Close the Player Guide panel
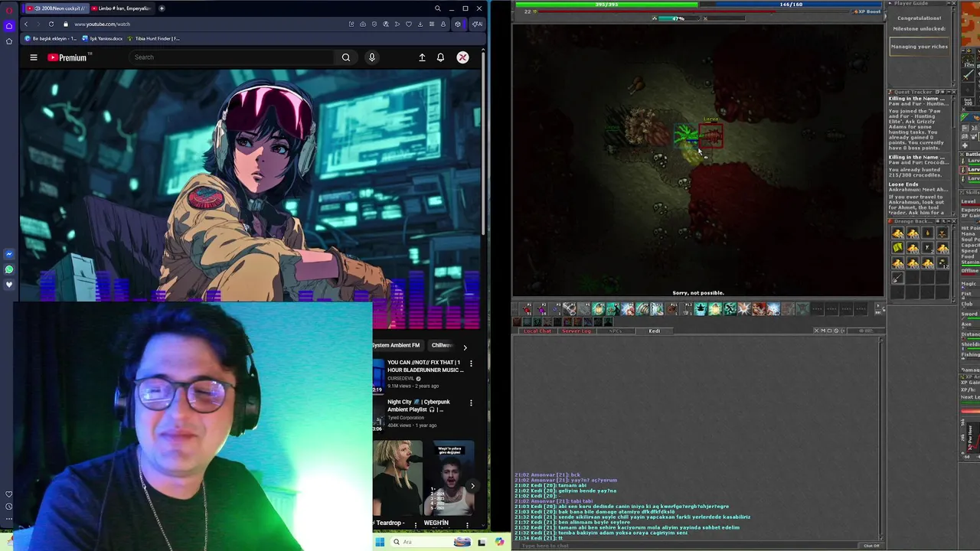980x551 pixels. [x=952, y=4]
